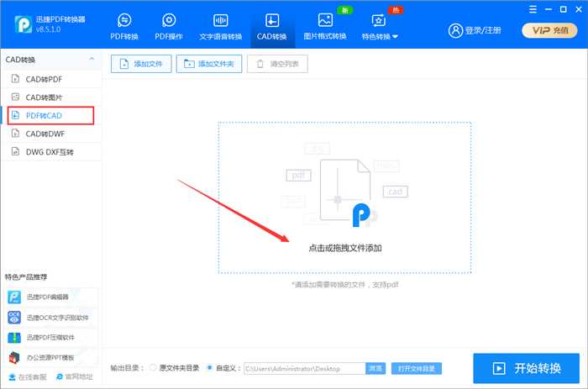Click the PDF转换 circular arrows icon

tap(124, 20)
